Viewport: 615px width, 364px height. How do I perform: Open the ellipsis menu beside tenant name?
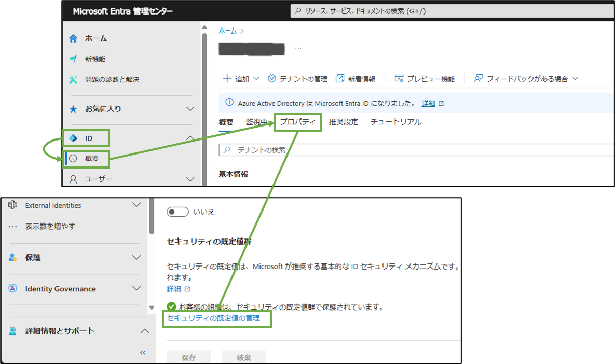[298, 48]
